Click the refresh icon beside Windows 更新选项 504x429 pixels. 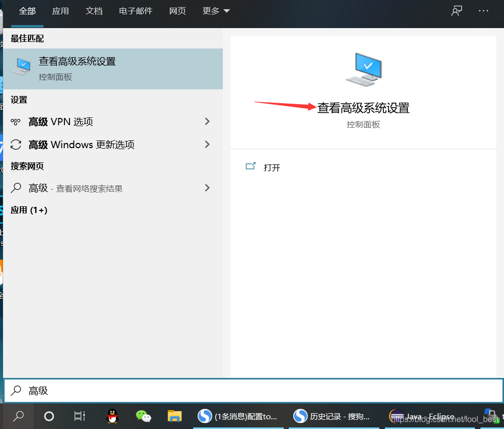(16, 145)
